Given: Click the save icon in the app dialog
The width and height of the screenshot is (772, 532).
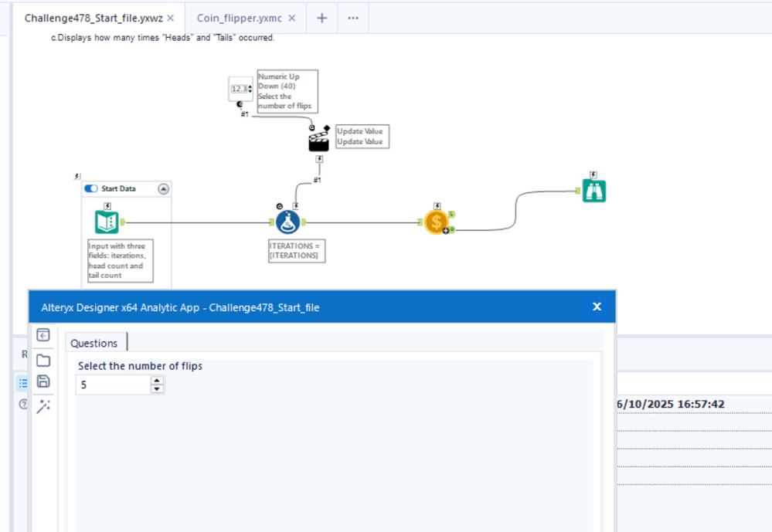Looking at the screenshot, I should 43,381.
